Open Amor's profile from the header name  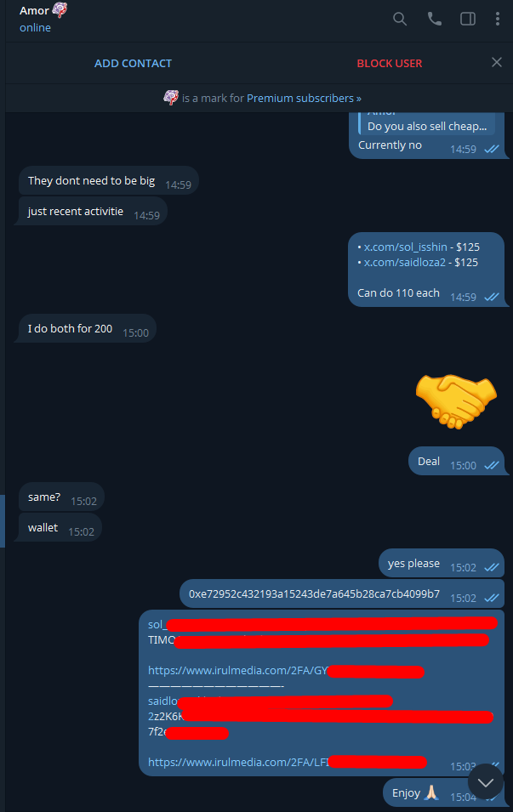pyautogui.click(x=34, y=11)
